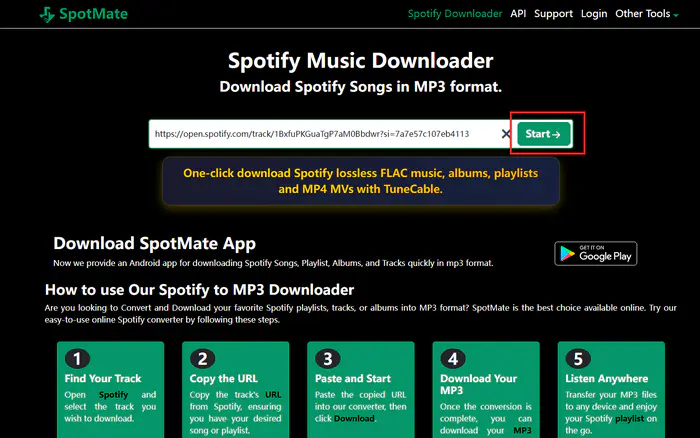The image size is (700, 438).
Task: Click the playlist link in step 5
Action: pyautogui.click(x=629, y=418)
